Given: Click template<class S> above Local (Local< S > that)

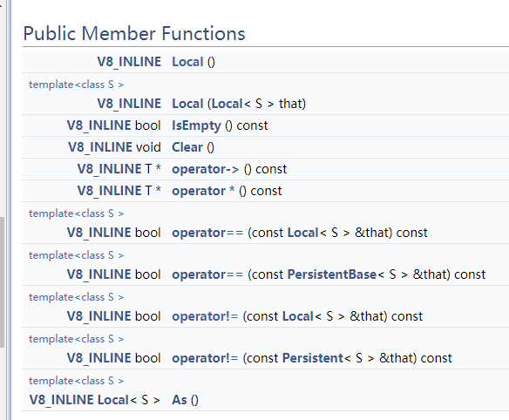Looking at the screenshot, I should (77, 85).
